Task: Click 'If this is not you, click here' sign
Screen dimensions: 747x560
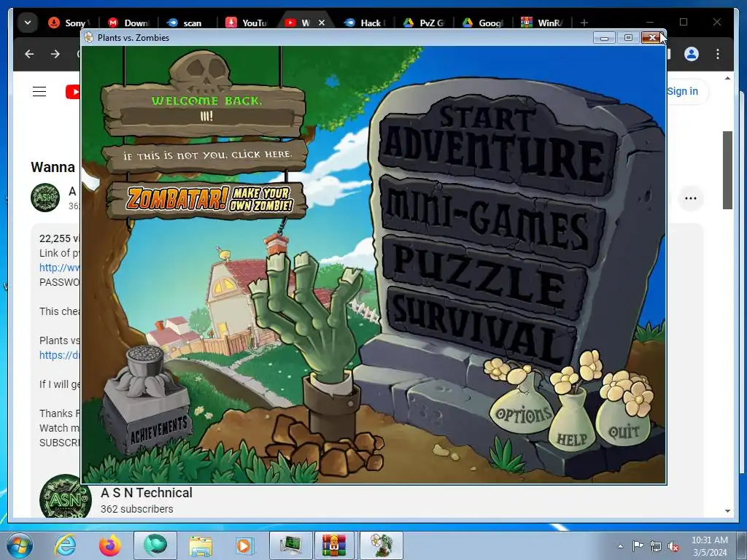Action: [x=206, y=155]
